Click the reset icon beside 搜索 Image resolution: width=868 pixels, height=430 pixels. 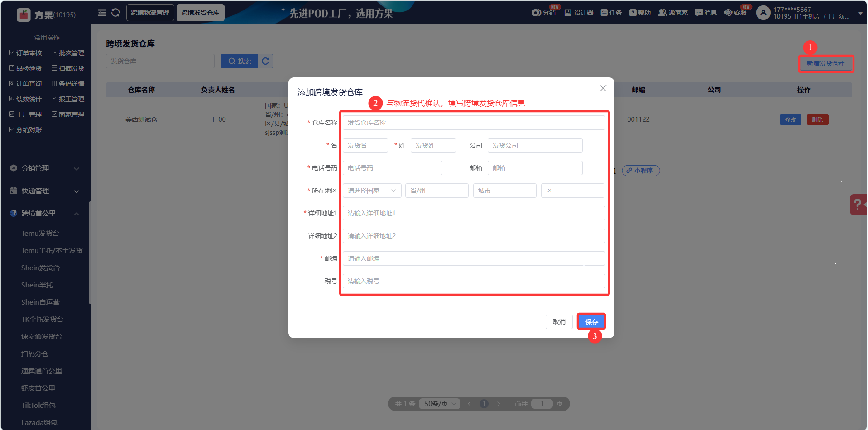265,61
